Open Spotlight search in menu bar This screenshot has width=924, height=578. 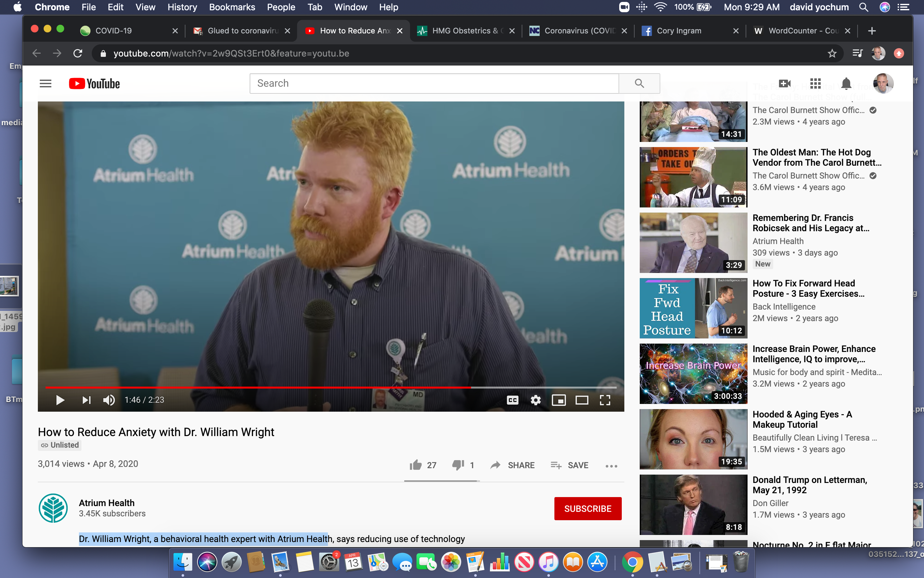click(x=863, y=7)
